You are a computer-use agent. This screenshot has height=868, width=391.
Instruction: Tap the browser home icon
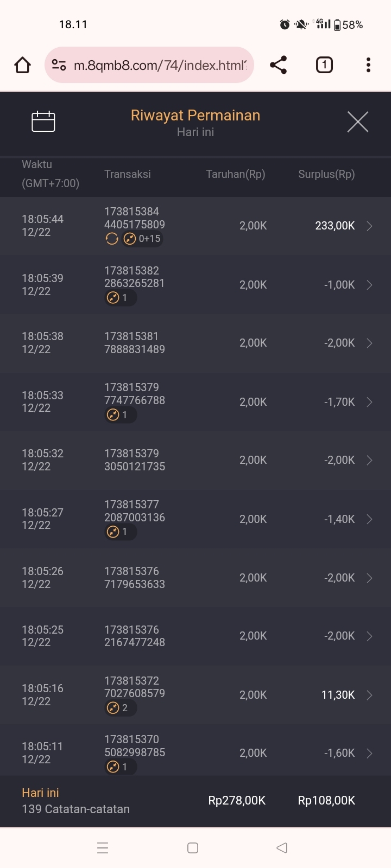(x=22, y=65)
